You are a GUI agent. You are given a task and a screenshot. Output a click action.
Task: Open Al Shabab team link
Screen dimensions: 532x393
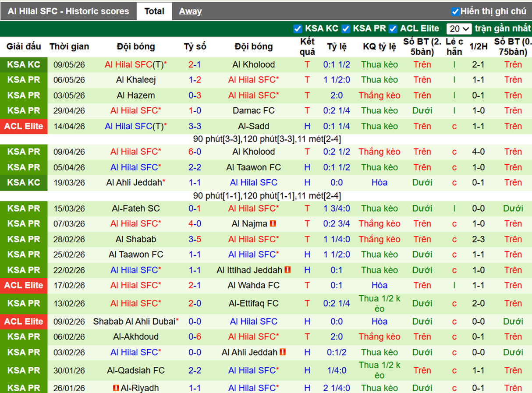(136, 239)
